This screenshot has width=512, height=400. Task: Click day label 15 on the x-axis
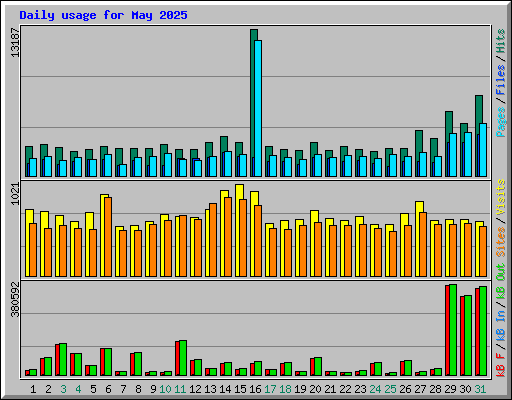coord(240,389)
